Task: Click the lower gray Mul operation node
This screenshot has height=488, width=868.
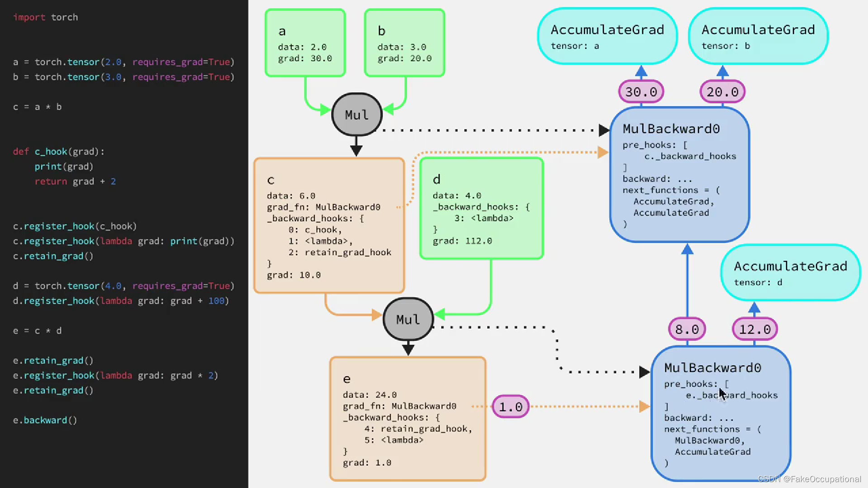Action: click(408, 319)
